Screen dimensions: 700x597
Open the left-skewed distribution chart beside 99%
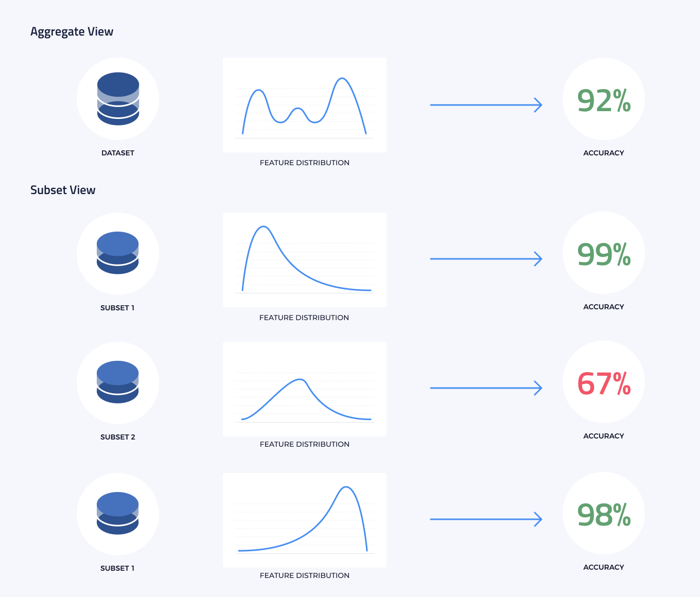305,260
